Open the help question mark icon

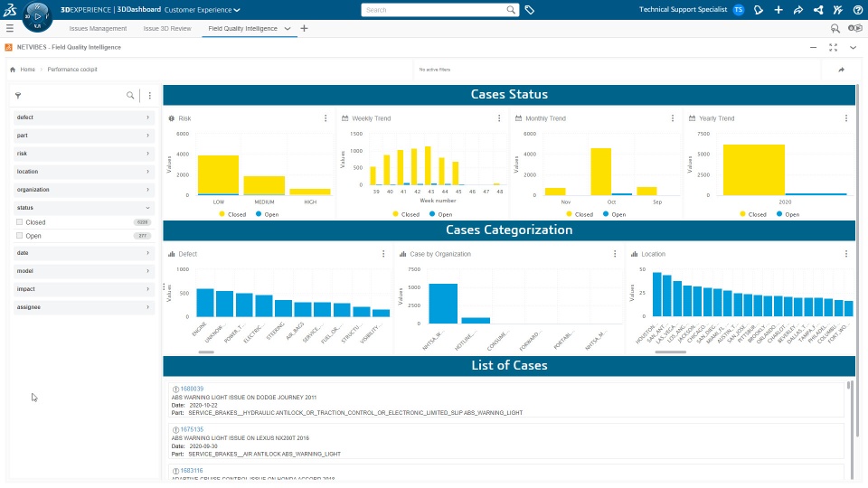coord(857,9)
